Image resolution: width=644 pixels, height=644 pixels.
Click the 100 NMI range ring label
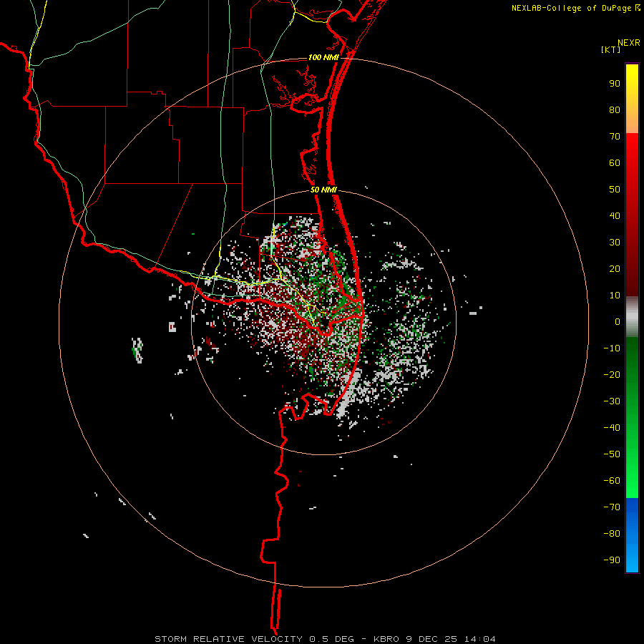(323, 57)
